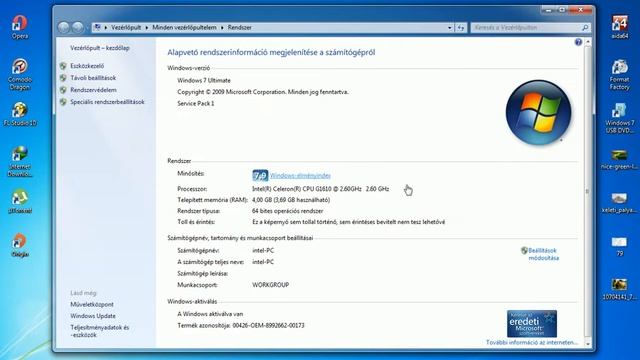This screenshot has width=640, height=360.
Task: Open Teljesítményadatok és -eszközök link
Action: [x=100, y=331]
